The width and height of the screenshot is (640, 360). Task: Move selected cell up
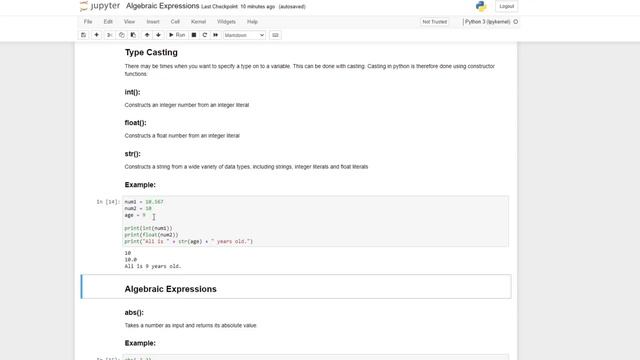147,35
